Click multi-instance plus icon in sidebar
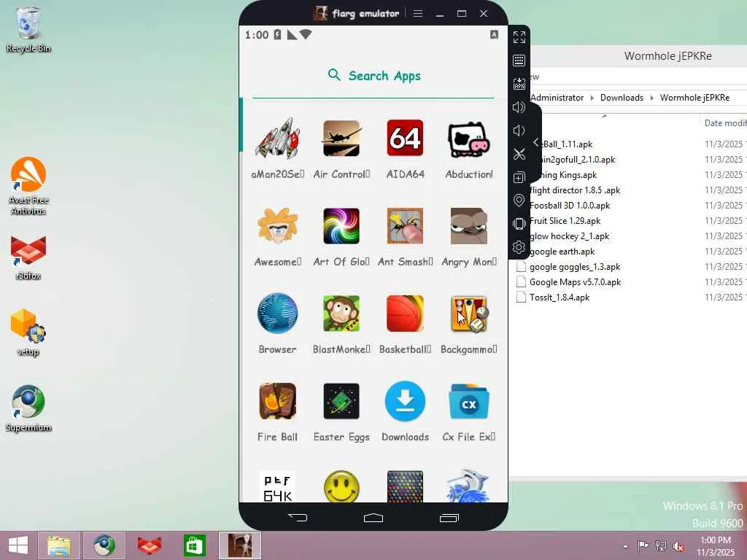747x560 pixels. coord(519,178)
